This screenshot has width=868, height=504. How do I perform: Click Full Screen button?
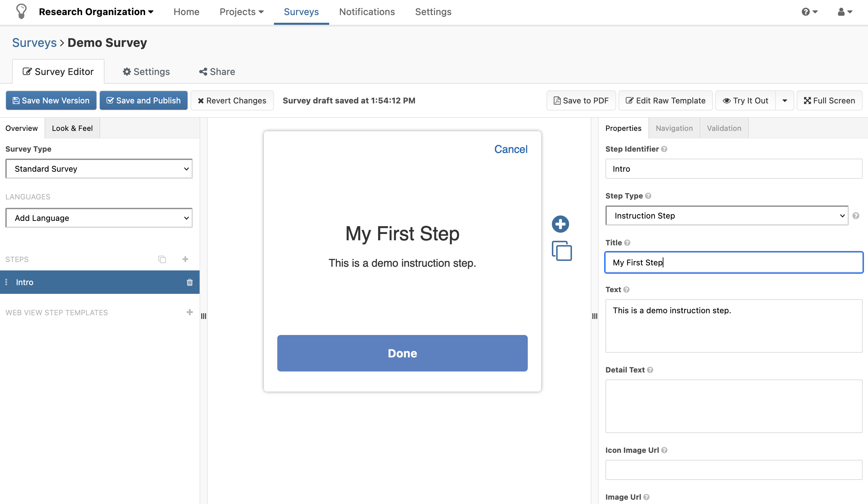829,100
